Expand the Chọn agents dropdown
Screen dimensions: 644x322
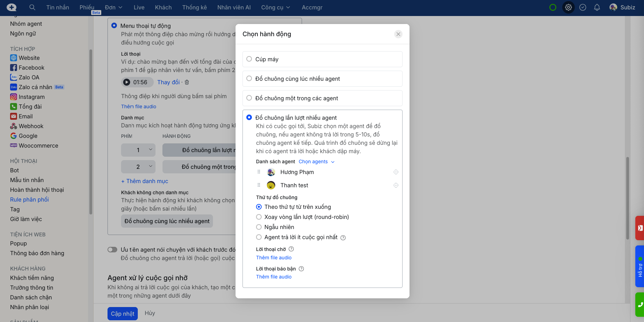(316, 162)
